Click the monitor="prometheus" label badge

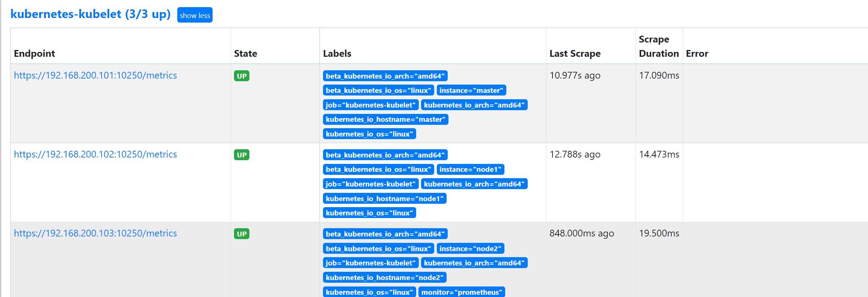462,292
